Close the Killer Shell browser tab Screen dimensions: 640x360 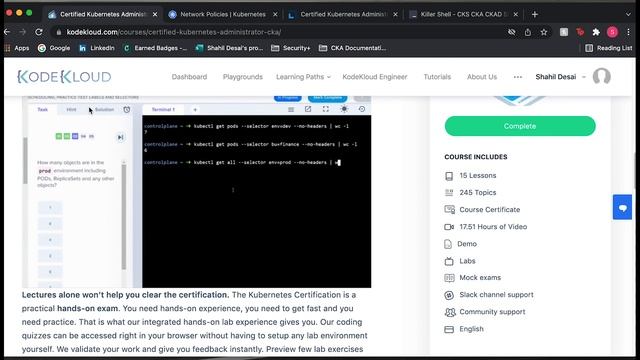516,14
